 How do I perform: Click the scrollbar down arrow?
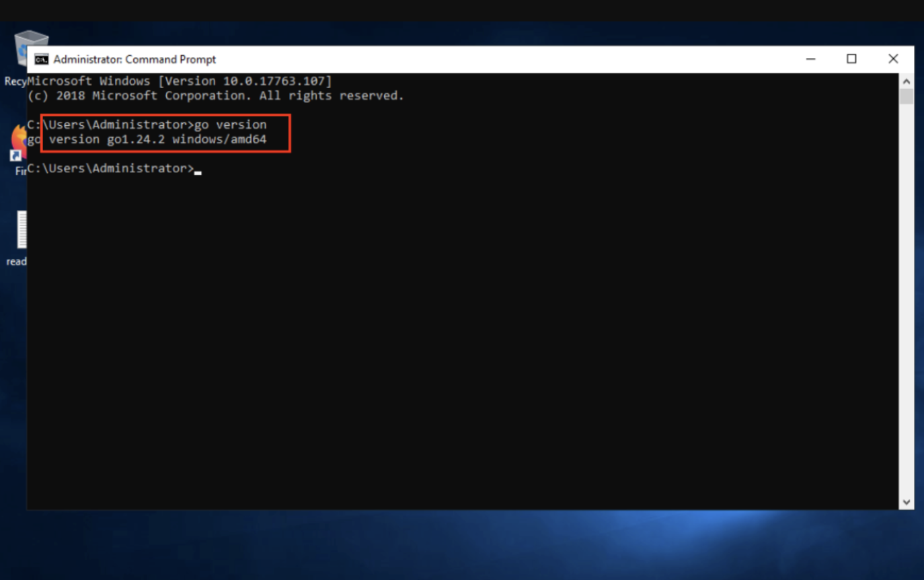[x=906, y=501]
